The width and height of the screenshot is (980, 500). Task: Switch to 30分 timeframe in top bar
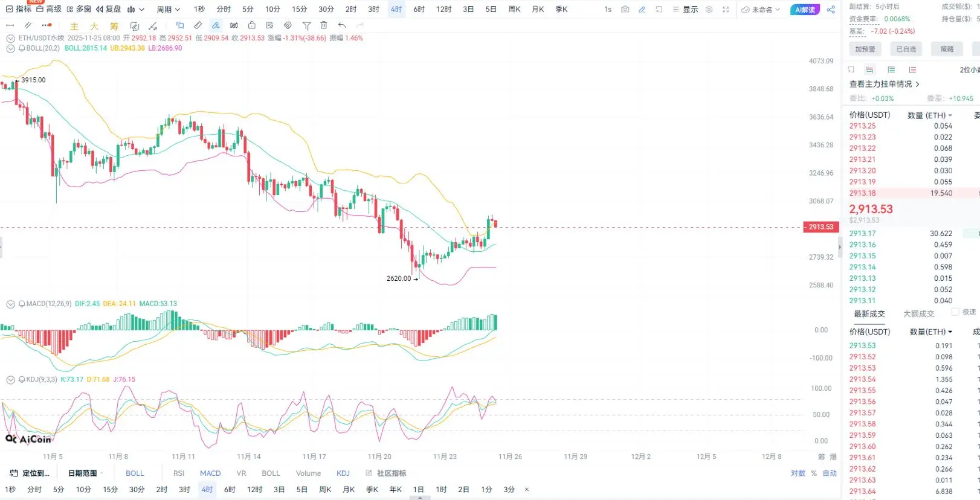click(x=326, y=9)
